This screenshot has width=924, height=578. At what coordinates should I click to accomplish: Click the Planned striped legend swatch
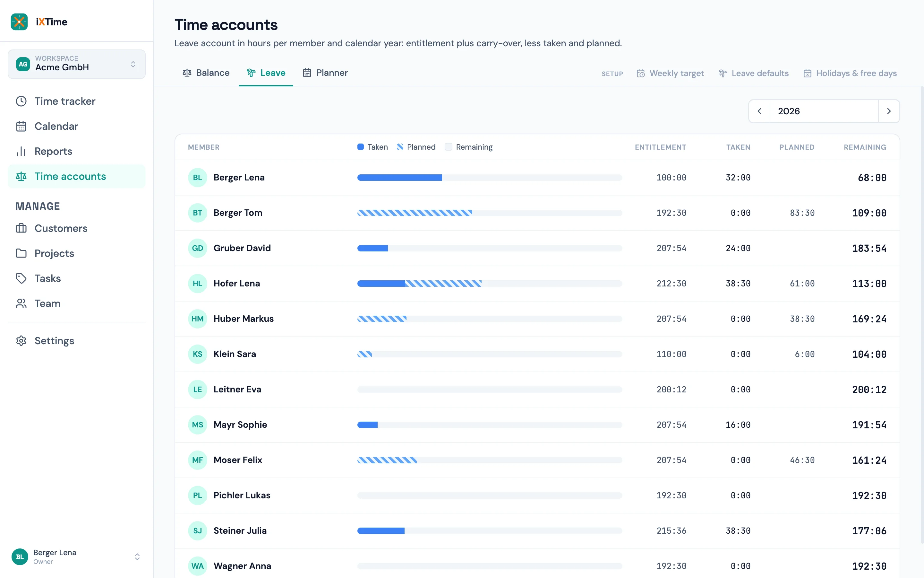(400, 147)
